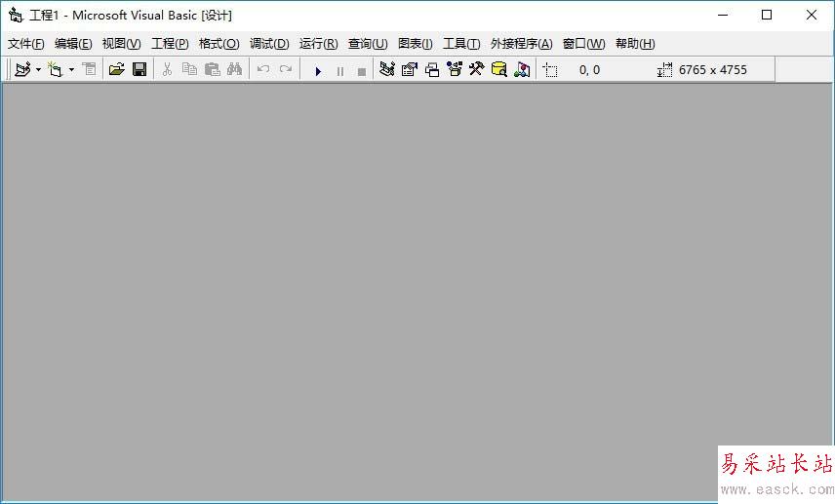835x504 pixels.
Task: Open the 图表(I) menu
Action: click(x=416, y=44)
